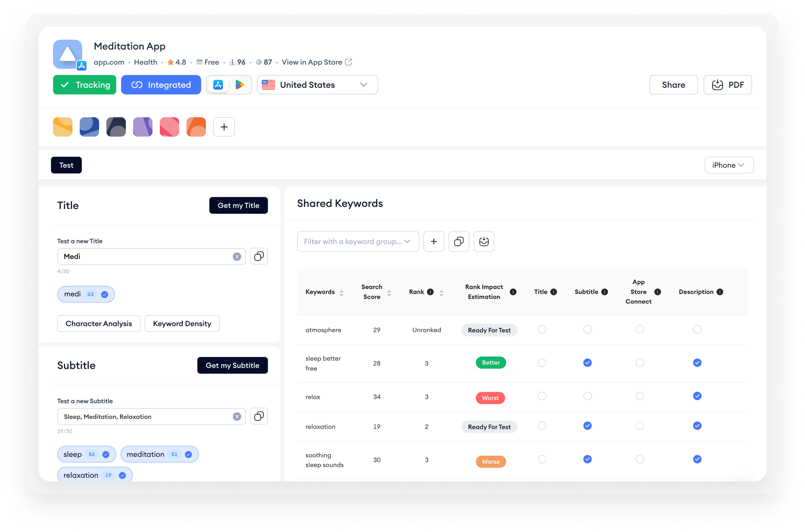Image resolution: width=805 pixels, height=532 pixels.
Task: Click the Tracking button
Action: pyautogui.click(x=85, y=85)
